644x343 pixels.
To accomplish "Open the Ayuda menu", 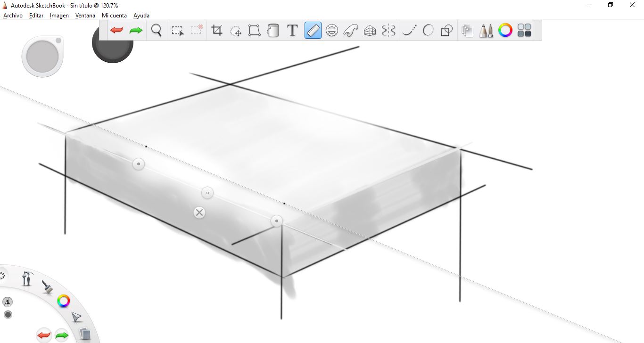I will pos(141,16).
